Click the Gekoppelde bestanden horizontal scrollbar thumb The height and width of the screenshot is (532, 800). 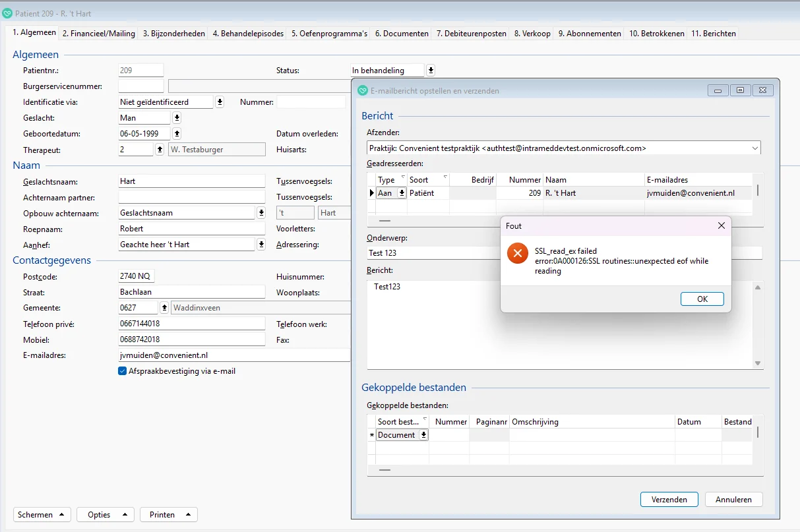(x=385, y=470)
